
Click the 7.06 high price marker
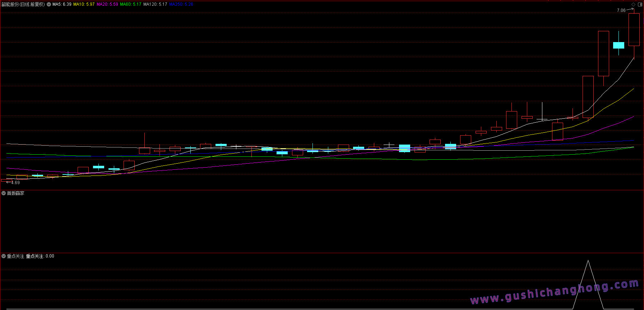(x=621, y=10)
